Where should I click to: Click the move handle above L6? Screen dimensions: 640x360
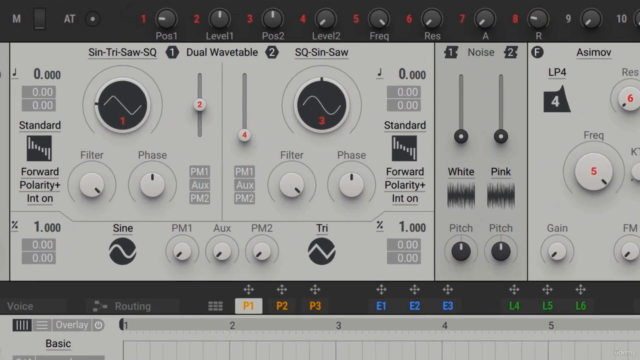pos(580,290)
